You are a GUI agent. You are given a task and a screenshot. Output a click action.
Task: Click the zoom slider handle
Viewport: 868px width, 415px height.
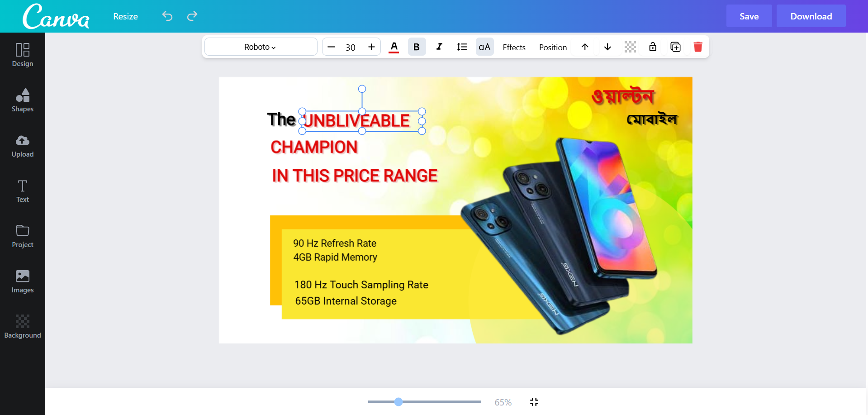398,402
